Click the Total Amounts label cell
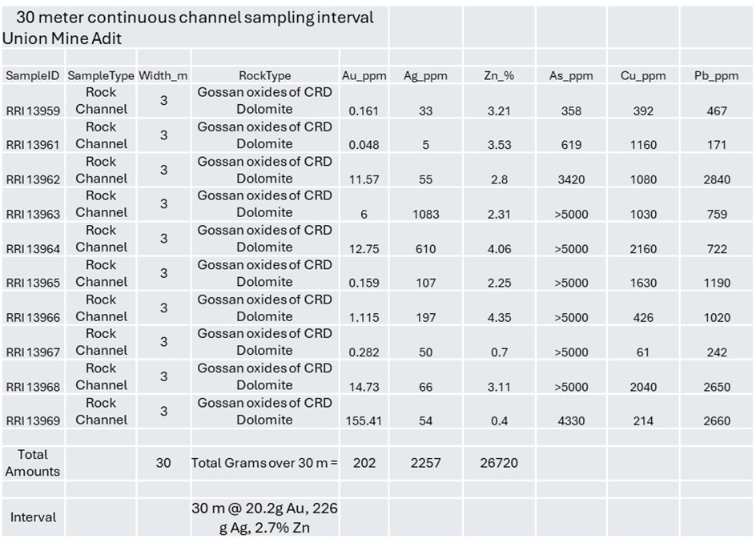756x547 pixels. point(33,463)
